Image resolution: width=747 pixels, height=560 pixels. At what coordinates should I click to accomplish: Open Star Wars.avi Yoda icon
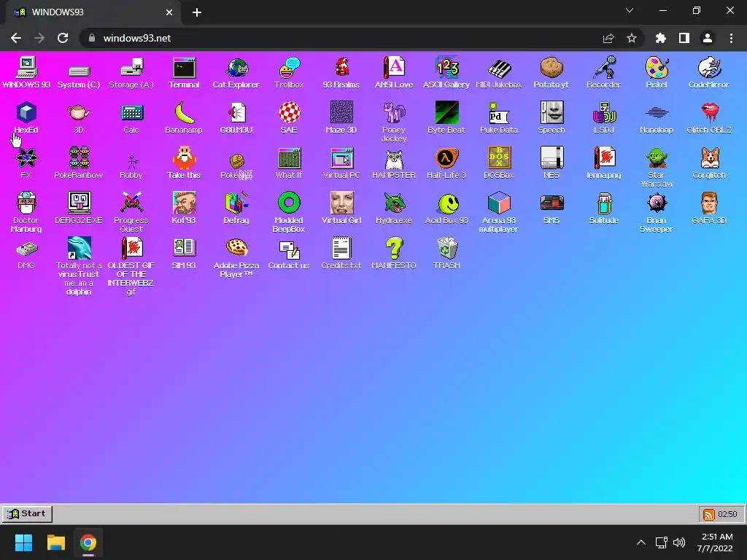coord(657,167)
